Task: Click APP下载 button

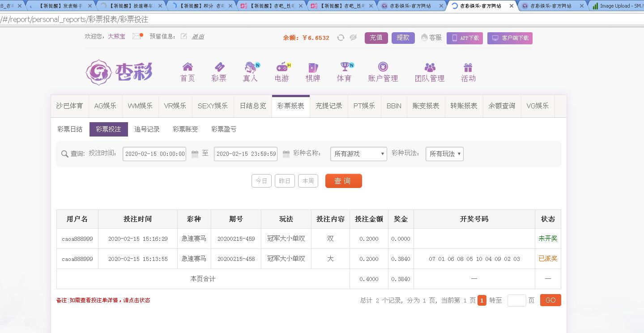Action: pos(465,38)
